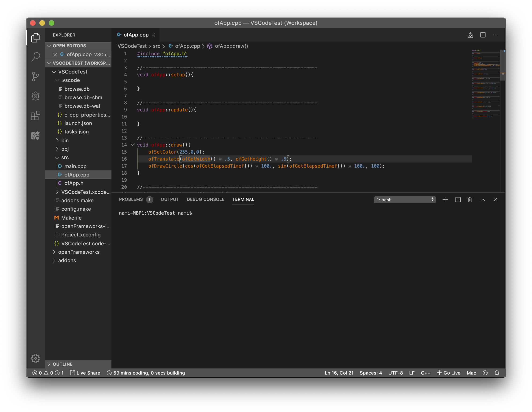Open the Manage settings gear
Viewport: 532px width, 412px height.
(36, 358)
